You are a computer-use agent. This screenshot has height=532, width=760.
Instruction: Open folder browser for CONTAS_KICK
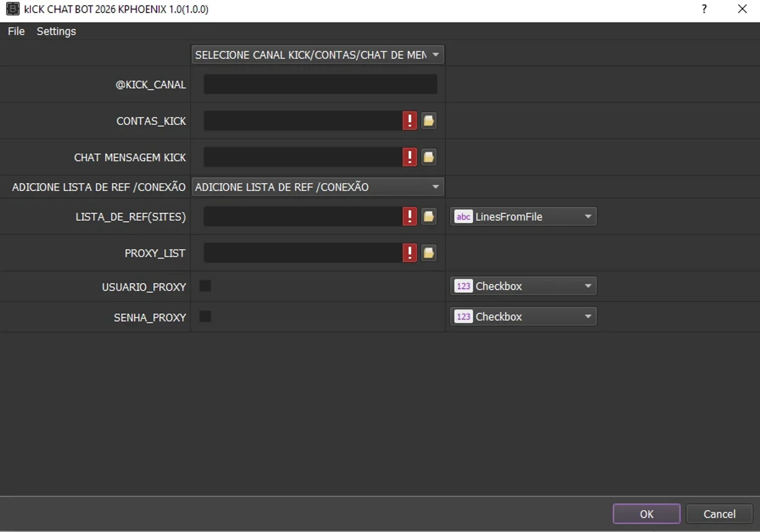point(429,121)
